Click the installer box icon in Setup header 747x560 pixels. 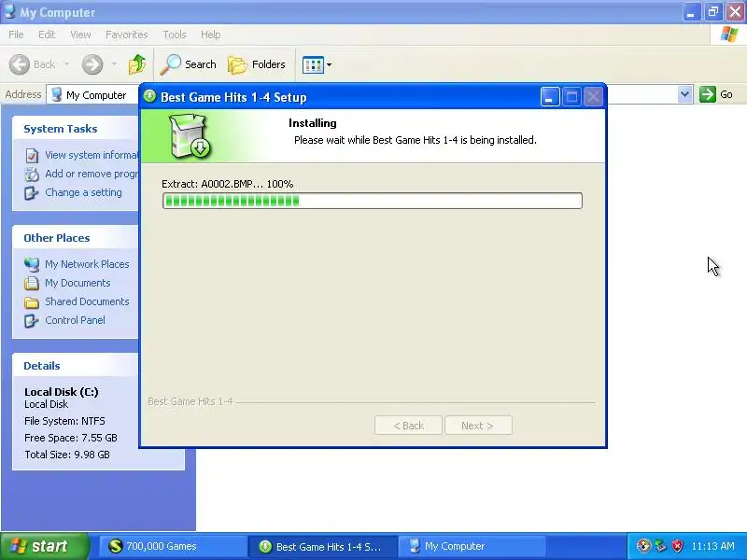tap(190, 136)
